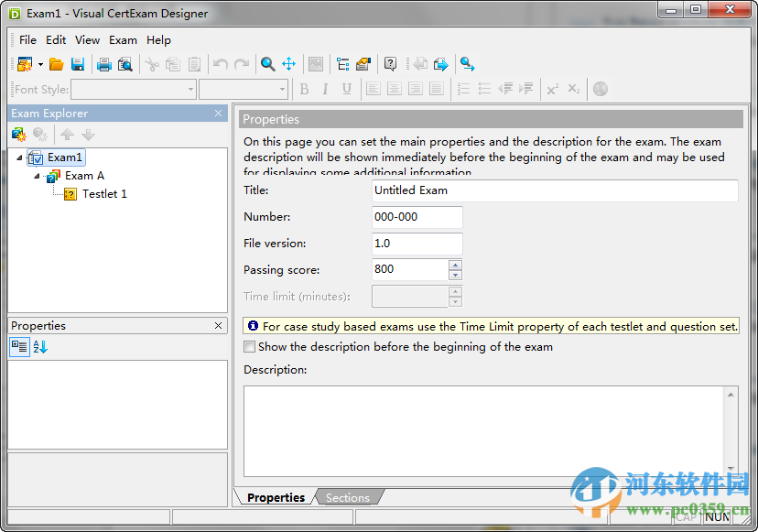Click the Print Preview icon
Image resolution: width=758 pixels, height=532 pixels.
(125, 64)
